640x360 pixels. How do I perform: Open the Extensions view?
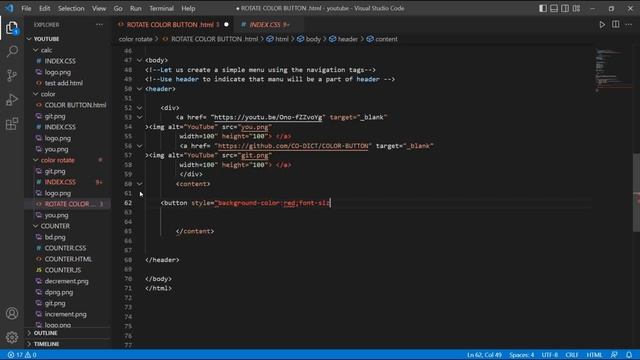point(12,124)
